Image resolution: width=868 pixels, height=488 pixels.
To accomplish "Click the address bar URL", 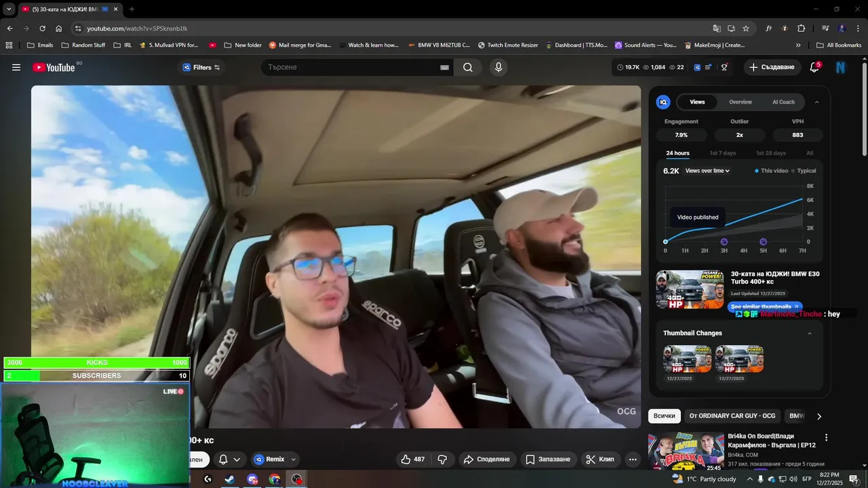I will click(137, 28).
